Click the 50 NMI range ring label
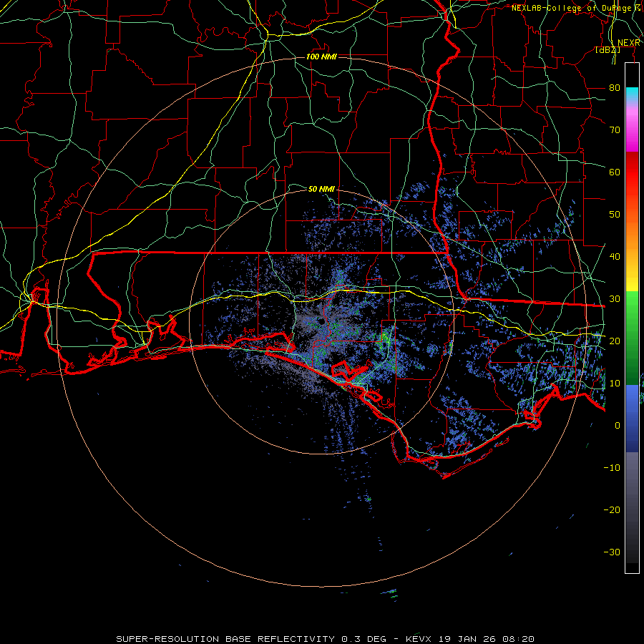Screen dimensions: 644x644 pos(321,189)
